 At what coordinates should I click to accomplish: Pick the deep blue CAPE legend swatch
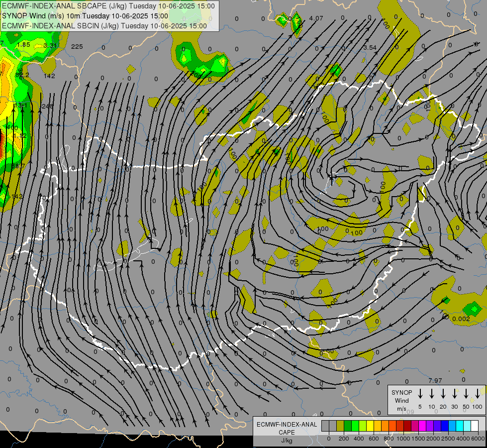tap(444, 426)
